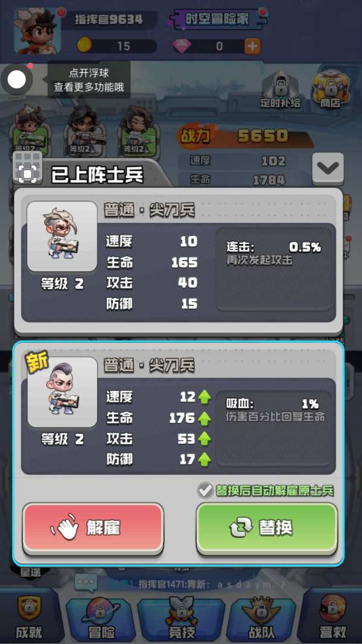Open the 时空冒险家 title banner
The image size is (362, 644).
217,19
